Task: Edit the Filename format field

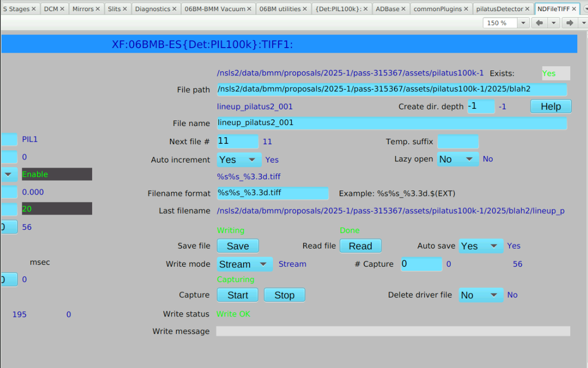Action: click(272, 193)
